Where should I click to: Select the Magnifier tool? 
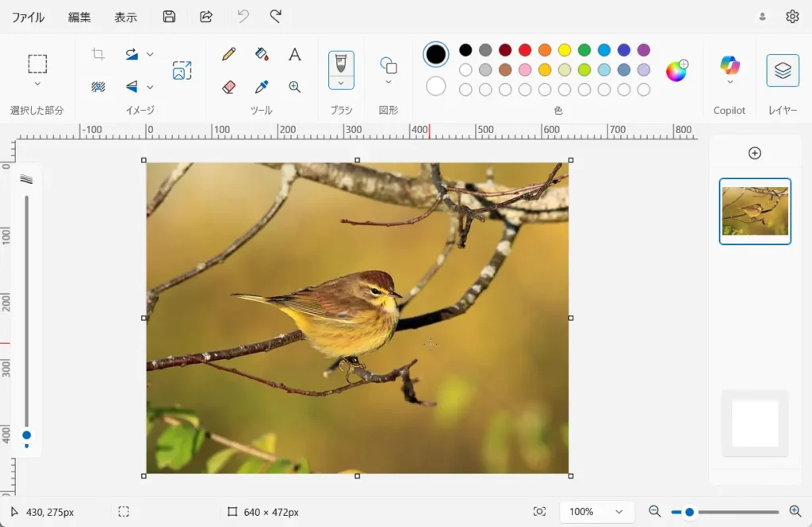pyautogui.click(x=294, y=87)
